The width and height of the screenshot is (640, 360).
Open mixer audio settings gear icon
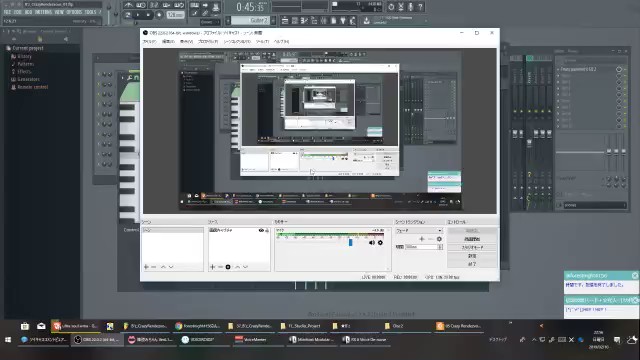380,242
